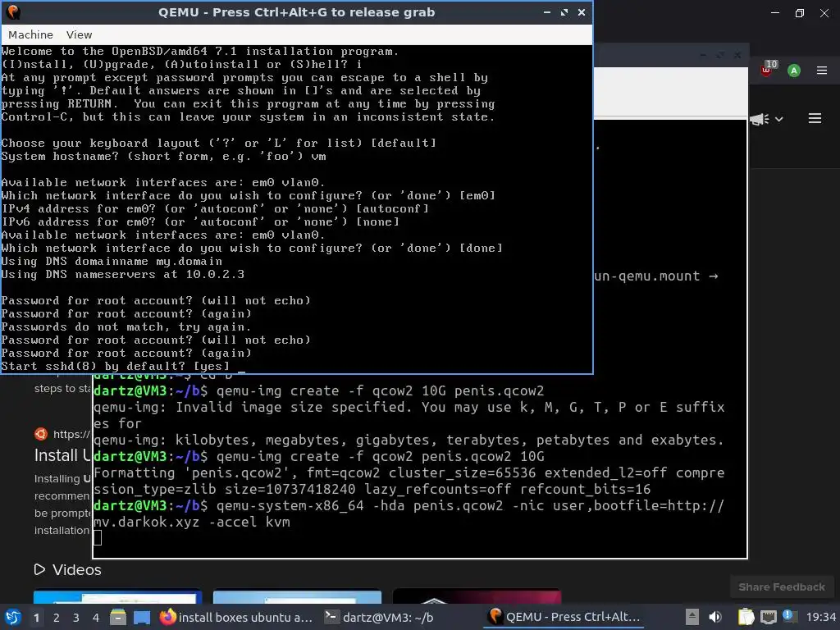Switch to workspace 1
This screenshot has width=840, height=630.
tap(36, 618)
